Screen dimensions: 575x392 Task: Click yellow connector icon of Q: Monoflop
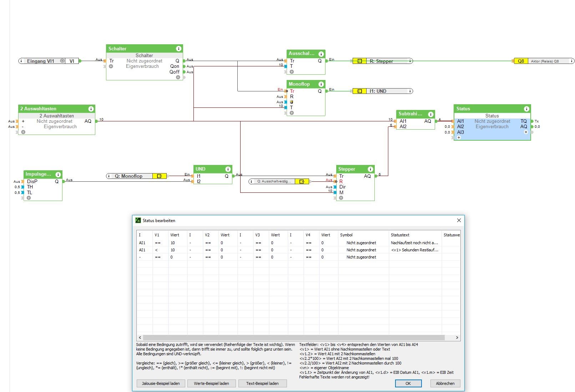[160, 176]
